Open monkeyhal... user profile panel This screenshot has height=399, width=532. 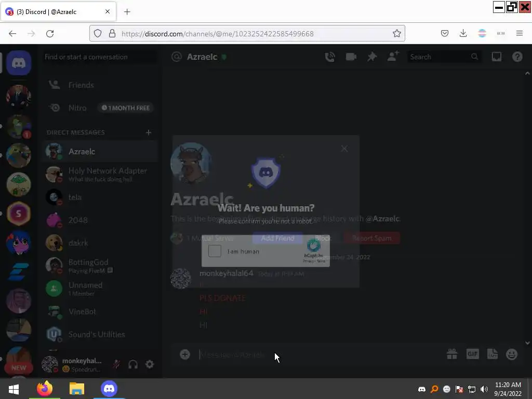point(73,364)
